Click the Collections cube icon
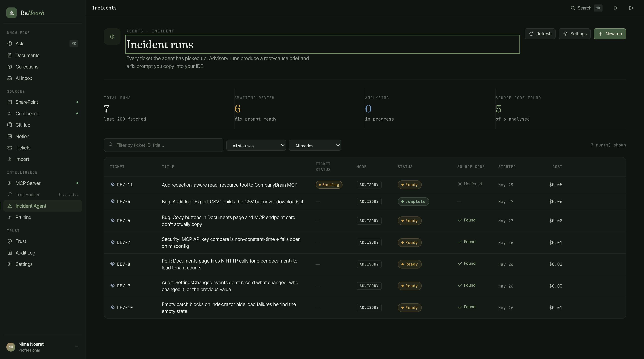 coord(10,67)
